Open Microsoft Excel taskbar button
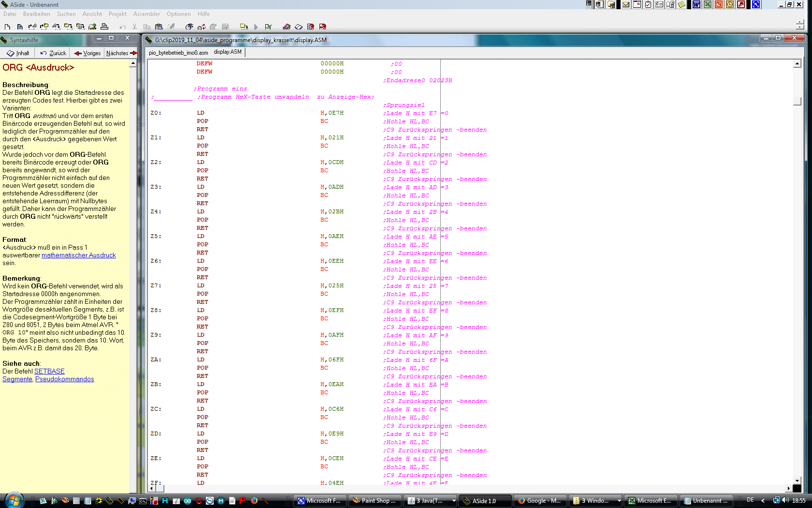The image size is (812, 508). point(650,501)
